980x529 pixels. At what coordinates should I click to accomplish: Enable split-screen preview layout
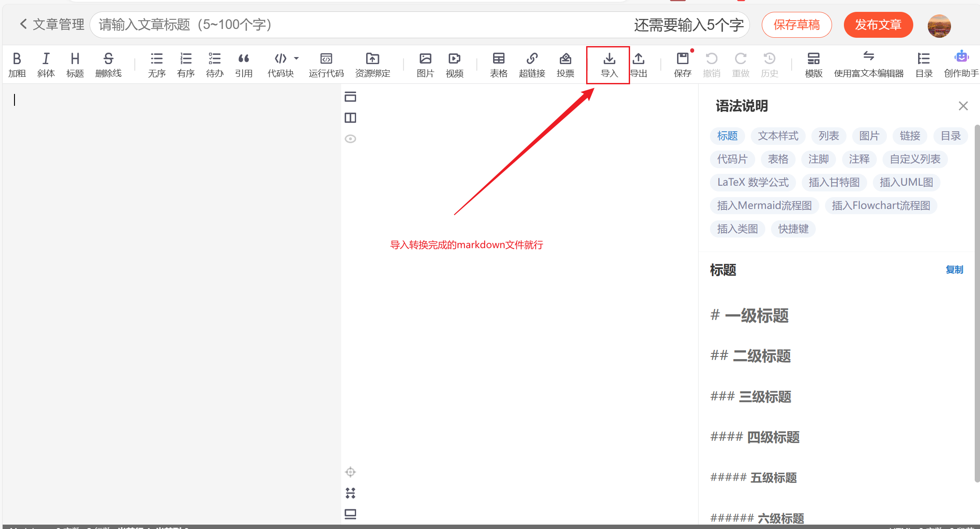[x=350, y=118]
